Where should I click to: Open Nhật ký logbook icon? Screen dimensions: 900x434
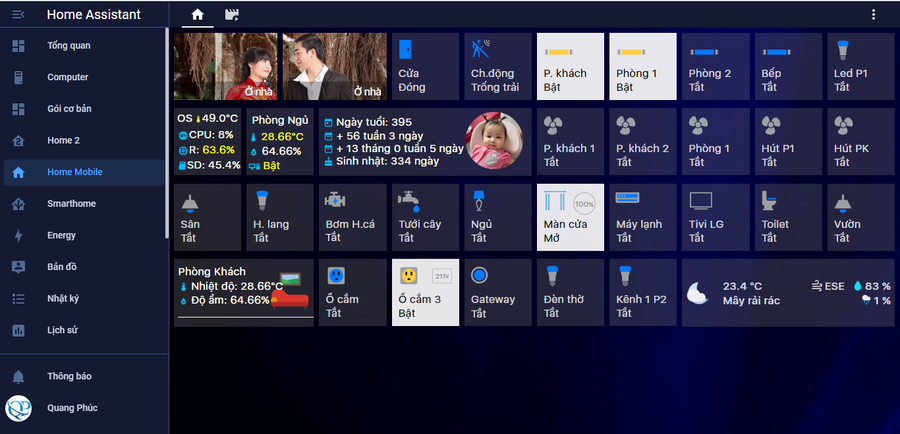(18, 299)
